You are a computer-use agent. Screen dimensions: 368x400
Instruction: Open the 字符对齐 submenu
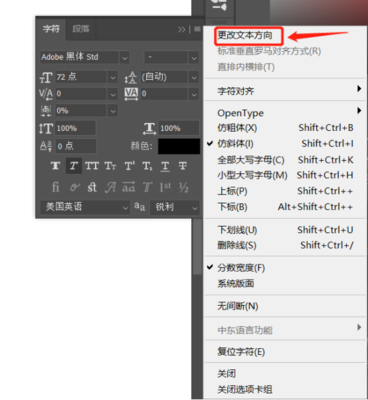tap(285, 91)
